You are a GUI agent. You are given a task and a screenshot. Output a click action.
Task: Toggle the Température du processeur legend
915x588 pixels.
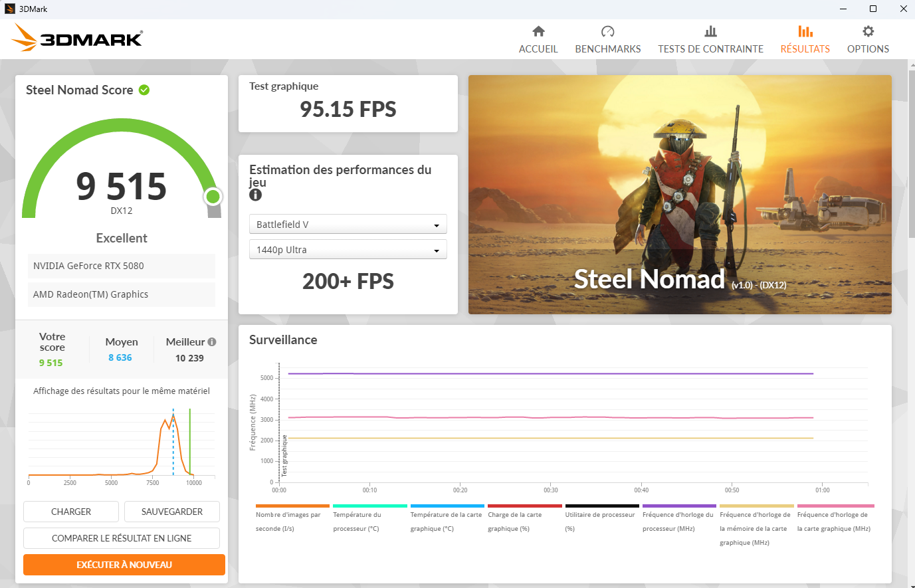coord(369,518)
